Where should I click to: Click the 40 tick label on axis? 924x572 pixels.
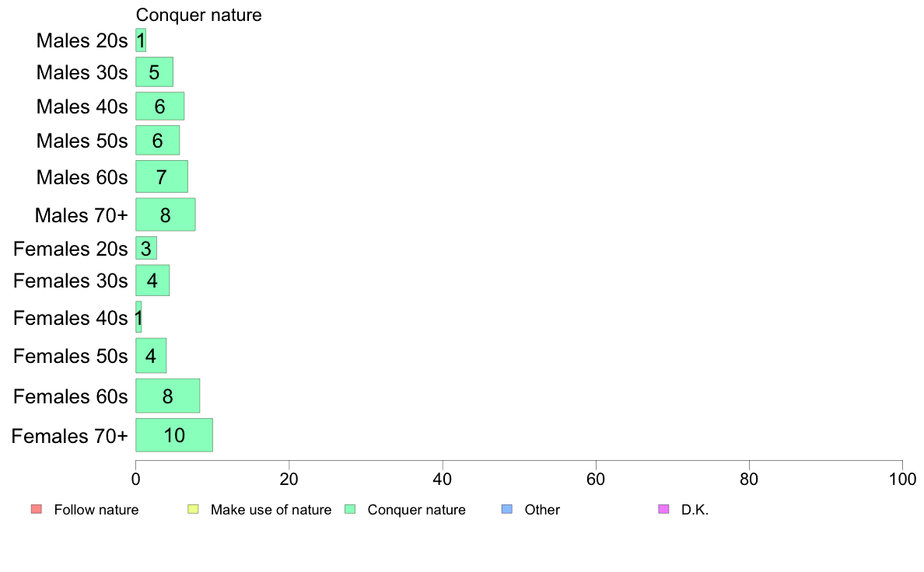pos(442,480)
